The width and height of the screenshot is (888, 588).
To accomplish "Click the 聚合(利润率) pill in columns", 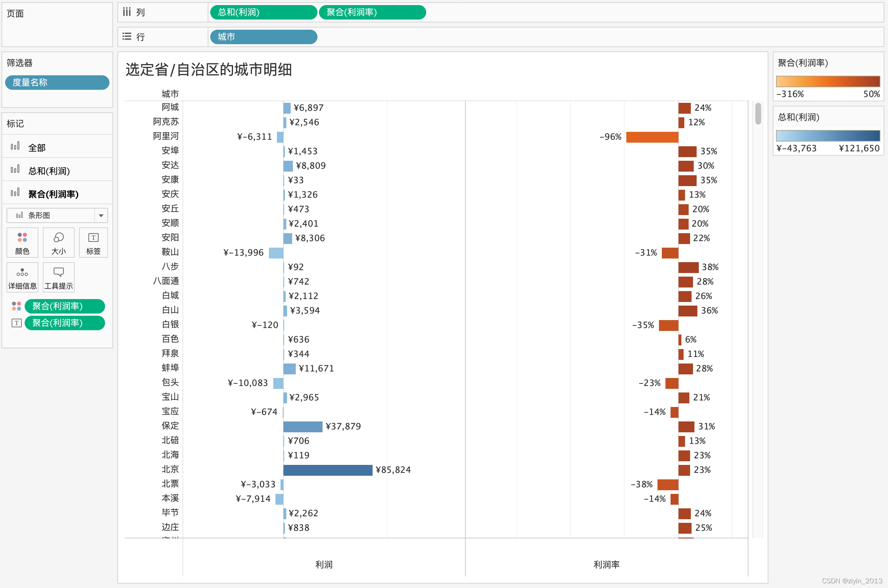I will click(x=372, y=12).
